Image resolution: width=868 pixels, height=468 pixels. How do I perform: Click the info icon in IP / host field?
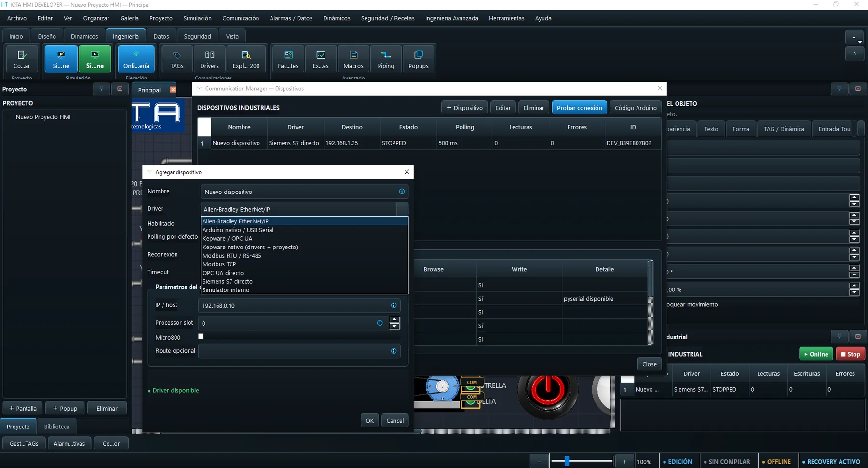click(x=393, y=305)
